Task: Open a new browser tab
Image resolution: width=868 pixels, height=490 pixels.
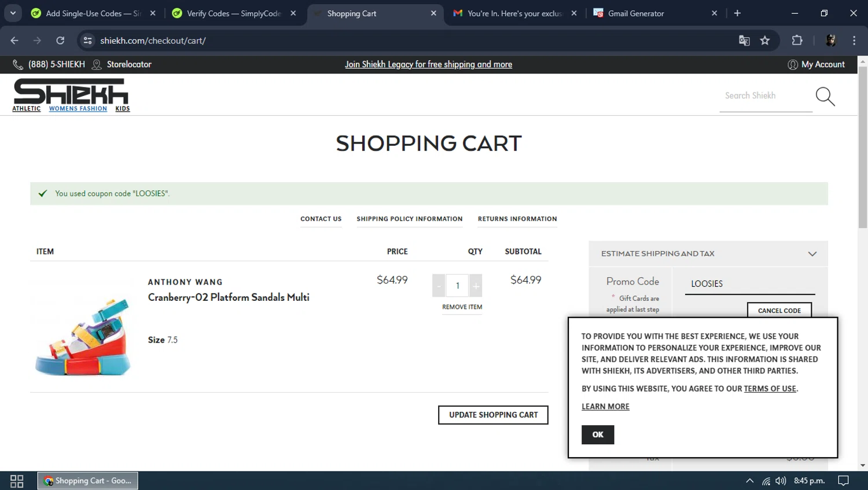Action: (737, 13)
